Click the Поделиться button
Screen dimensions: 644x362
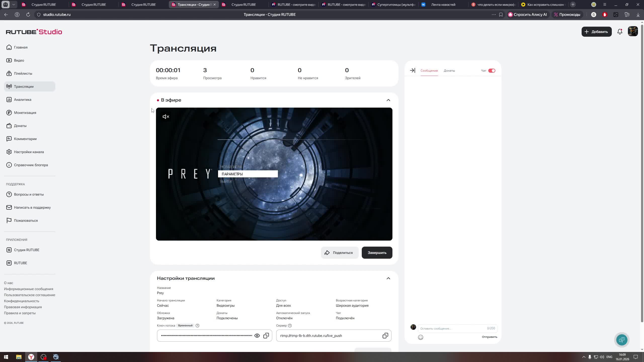click(x=340, y=253)
